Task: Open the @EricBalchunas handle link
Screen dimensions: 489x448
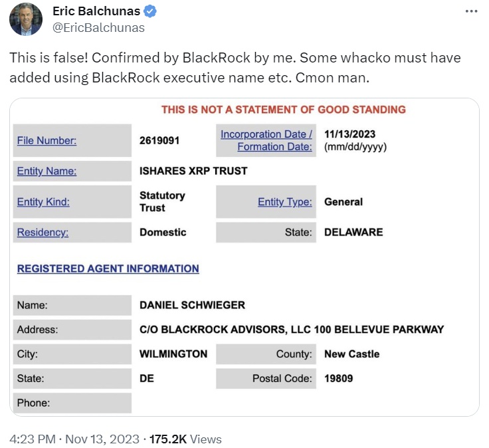Action: point(98,28)
